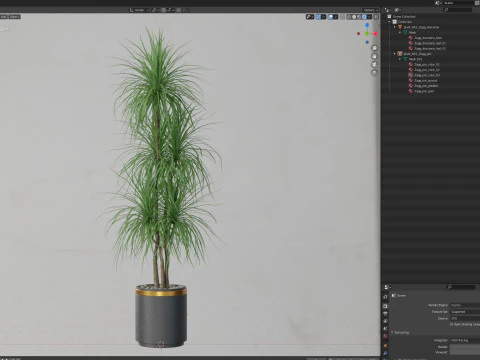Viewport: 480px width, 360px height.
Task: Collapse the Mesh entry under the Dracaena object
Action: [x=400, y=32]
